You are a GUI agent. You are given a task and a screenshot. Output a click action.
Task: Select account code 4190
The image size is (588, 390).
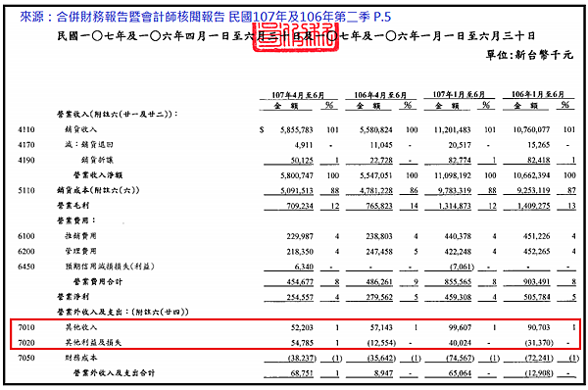pyautogui.click(x=26, y=160)
